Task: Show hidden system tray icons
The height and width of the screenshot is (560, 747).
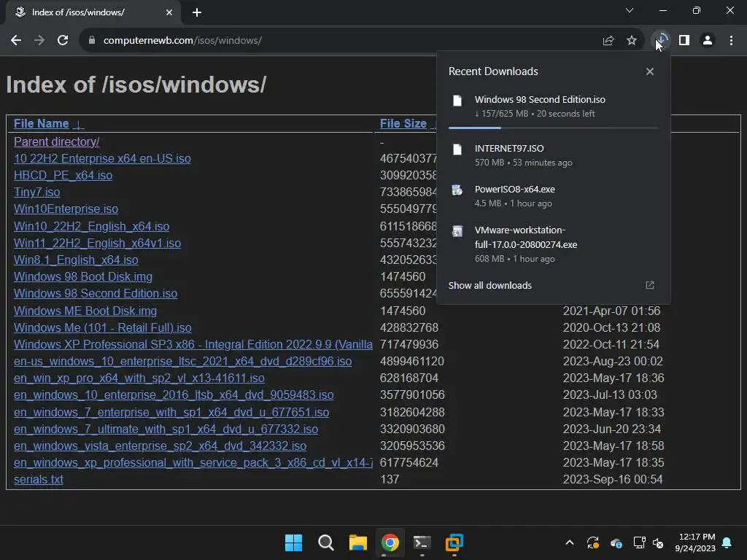Action: click(x=569, y=542)
